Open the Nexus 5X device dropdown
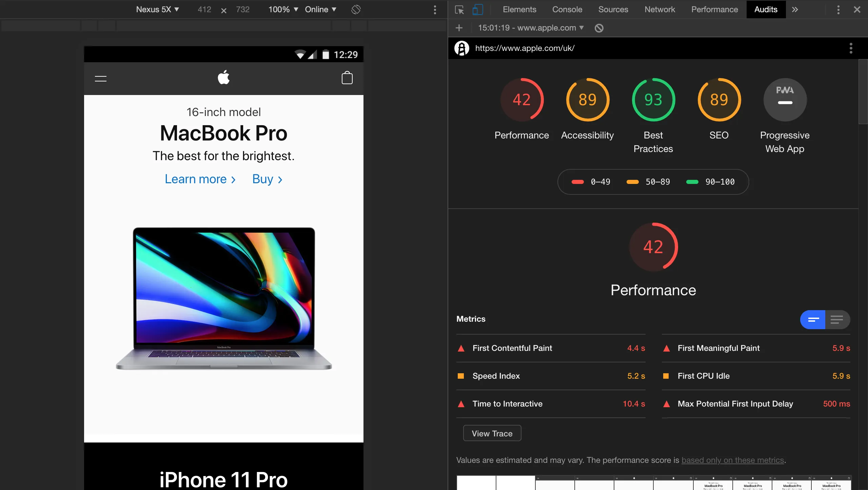This screenshot has width=868, height=490. click(157, 10)
